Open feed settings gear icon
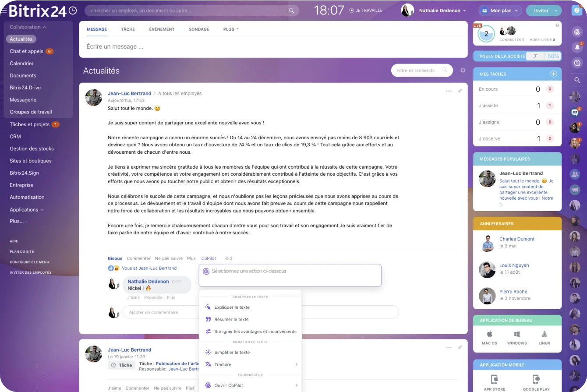The width and height of the screenshot is (587, 392). 463,71
